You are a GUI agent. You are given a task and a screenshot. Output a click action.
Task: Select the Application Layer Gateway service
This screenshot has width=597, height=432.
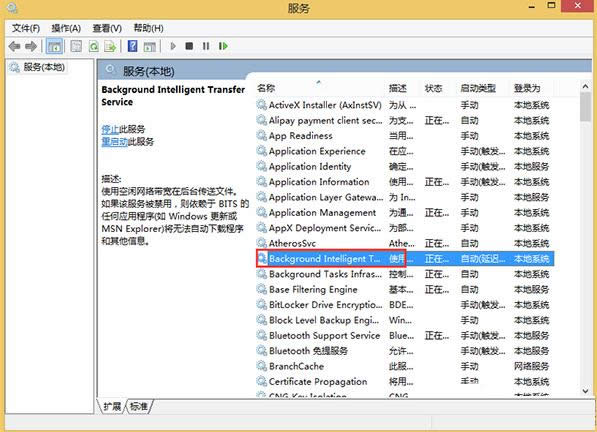coord(405,197)
